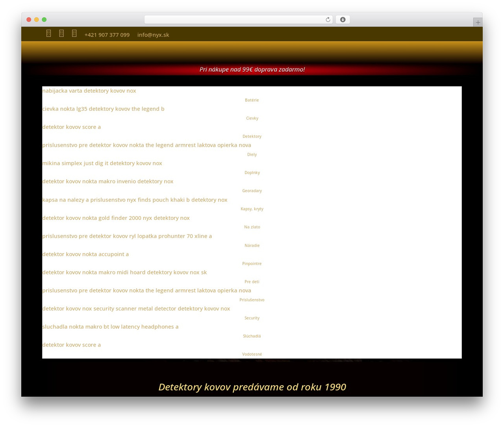Select the Pre deti category
Image resolution: width=504 pixels, height=427 pixels.
click(x=252, y=282)
